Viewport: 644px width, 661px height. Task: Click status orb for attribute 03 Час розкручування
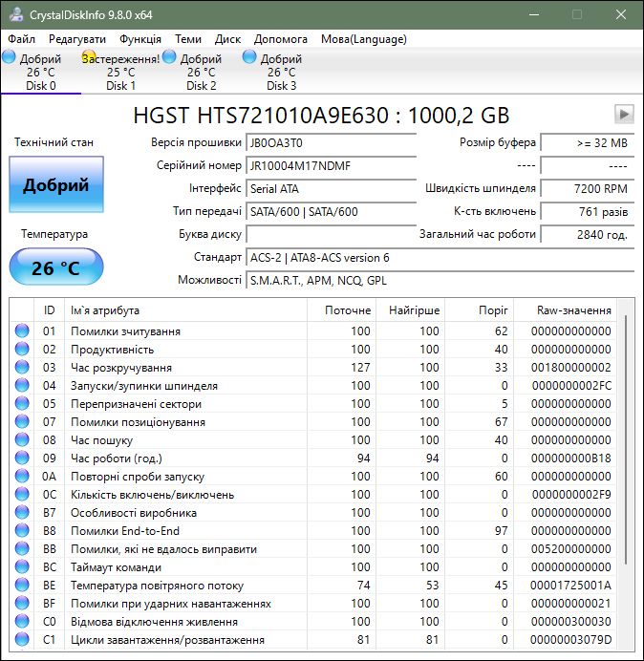pyautogui.click(x=22, y=367)
